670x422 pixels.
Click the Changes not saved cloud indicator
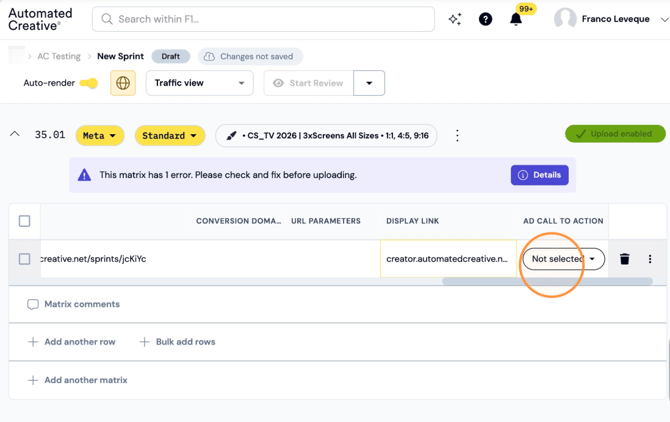coord(250,56)
